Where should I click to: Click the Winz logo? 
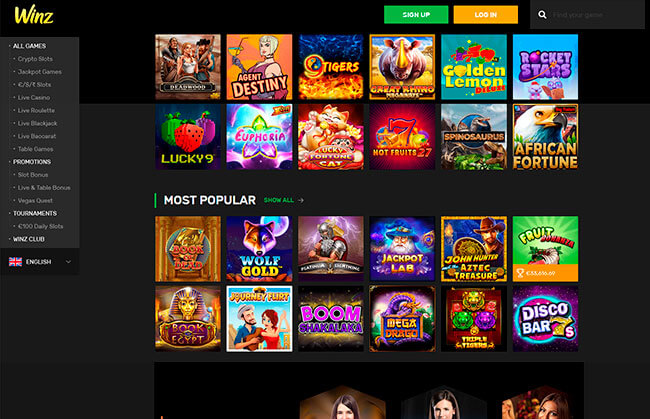(x=34, y=15)
